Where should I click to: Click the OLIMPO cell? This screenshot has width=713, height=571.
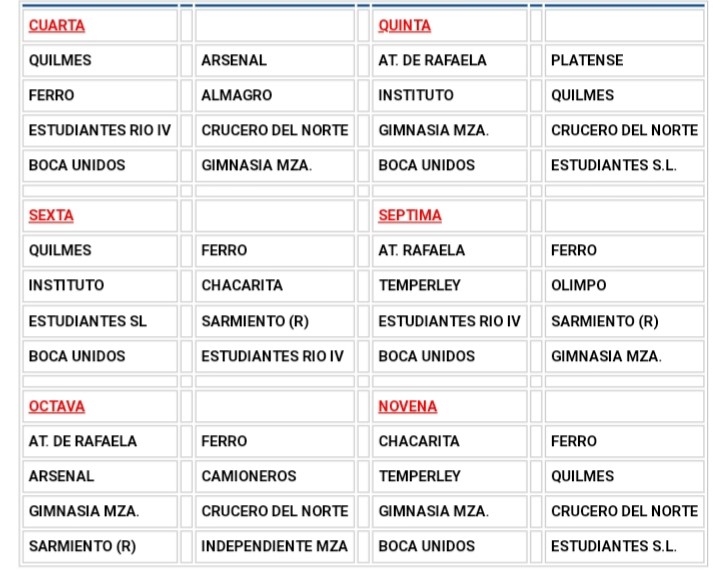(x=579, y=285)
